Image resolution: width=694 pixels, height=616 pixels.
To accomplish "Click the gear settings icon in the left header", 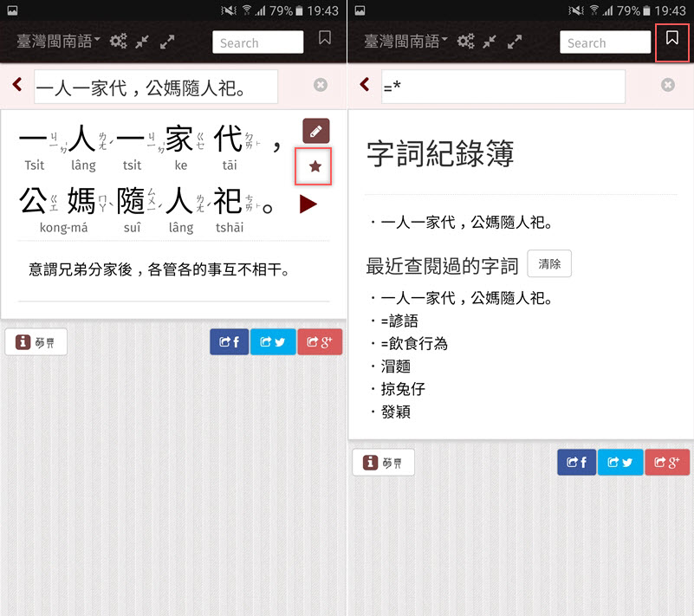I will (119, 42).
